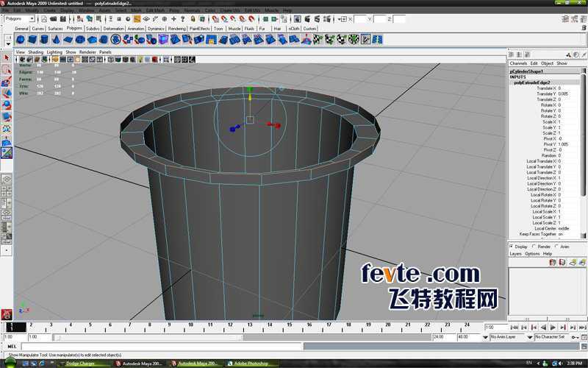Toggle the Auto keyframe key icon
Viewport: 588px width, 368px height.
(575, 337)
